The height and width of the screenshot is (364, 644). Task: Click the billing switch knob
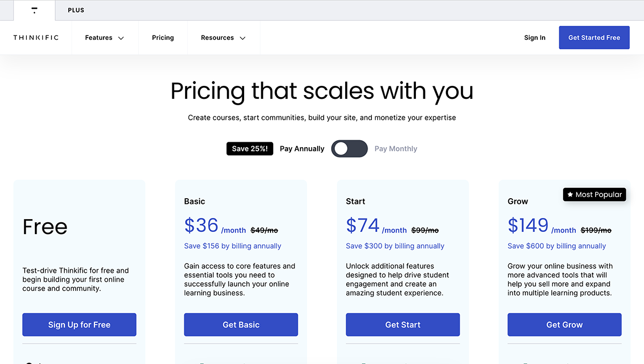point(342,148)
